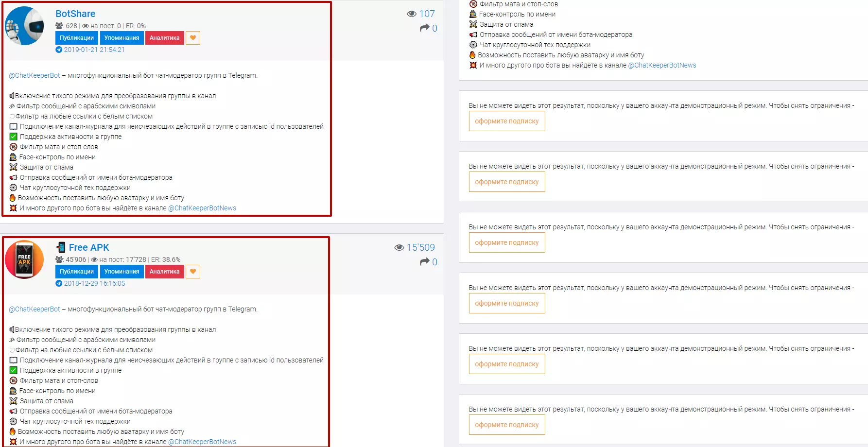Add BotShare to favorites with heart icon
868x447 pixels.
193,38
